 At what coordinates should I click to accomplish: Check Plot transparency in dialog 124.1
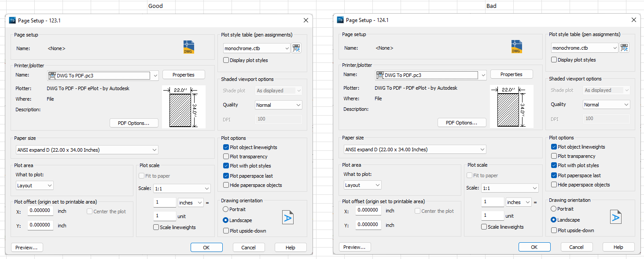pos(554,156)
